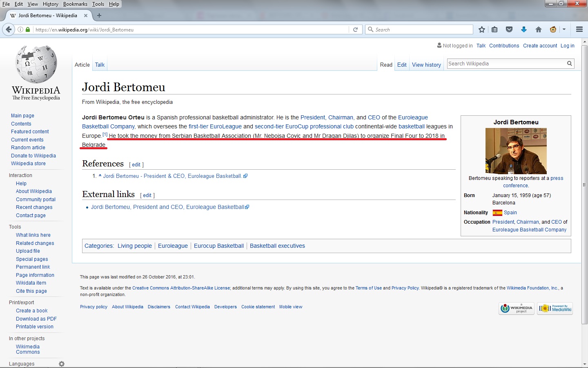This screenshot has width=588, height=368.
Task: Click the Firefox address bar
Action: [x=191, y=29]
